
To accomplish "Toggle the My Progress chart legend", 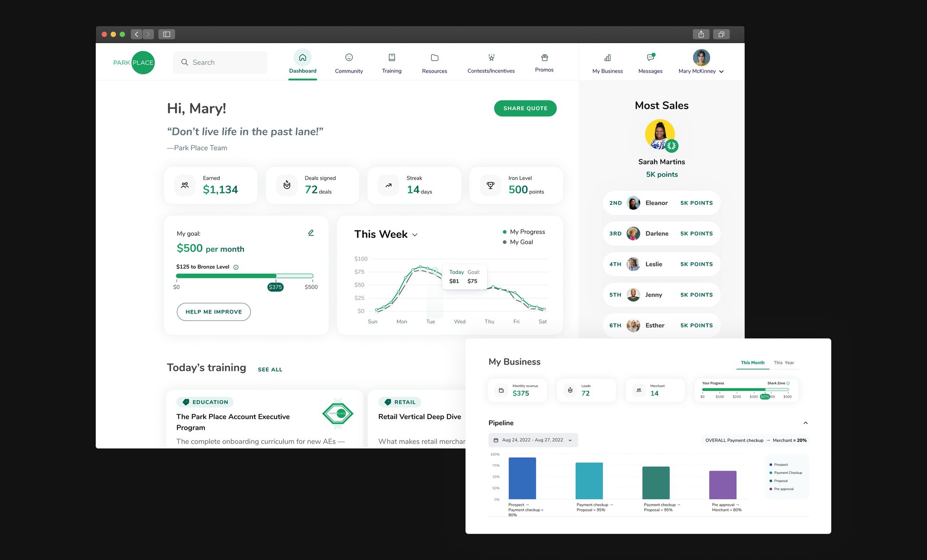I will (x=524, y=232).
